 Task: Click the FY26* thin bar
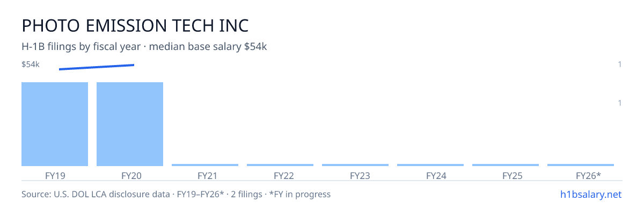(581, 165)
